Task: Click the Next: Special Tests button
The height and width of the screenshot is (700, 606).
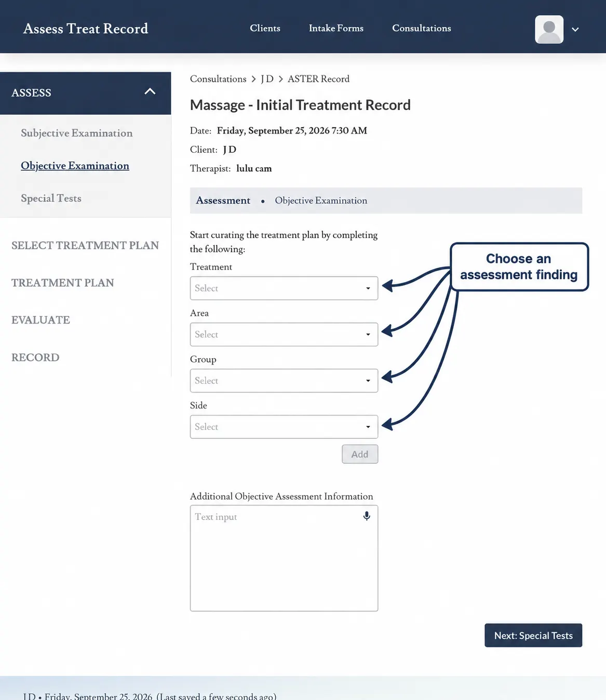Action: click(x=533, y=636)
